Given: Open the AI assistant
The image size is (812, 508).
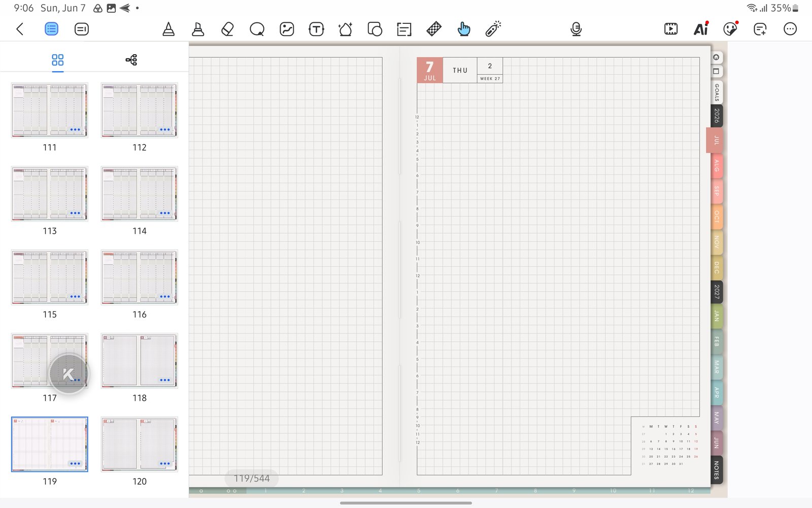Looking at the screenshot, I should point(701,29).
